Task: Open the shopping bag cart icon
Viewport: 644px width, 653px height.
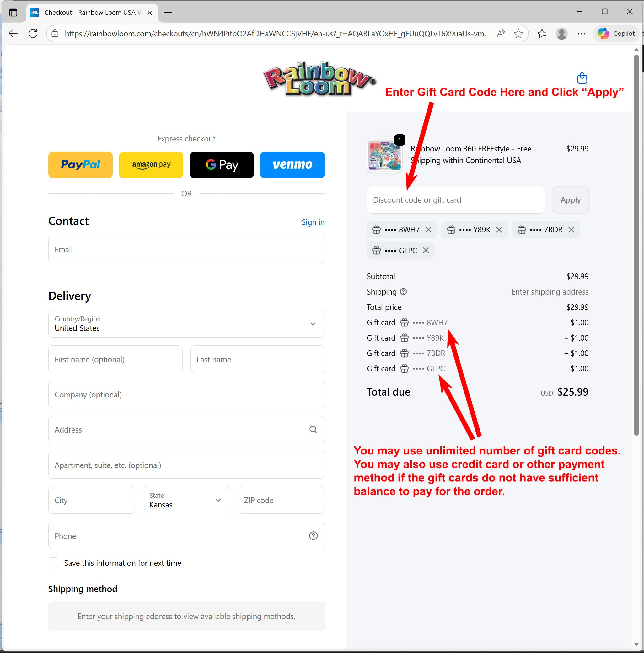Action: [582, 78]
